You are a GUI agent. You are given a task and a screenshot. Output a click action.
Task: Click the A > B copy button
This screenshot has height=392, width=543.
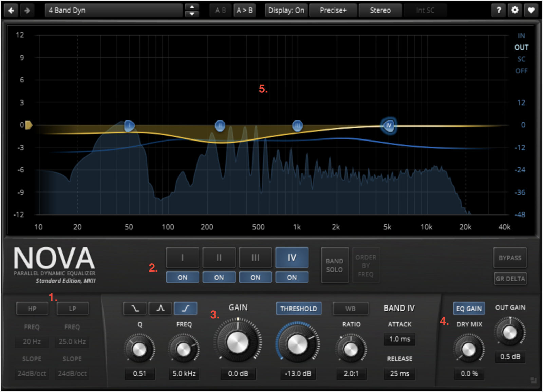click(245, 11)
